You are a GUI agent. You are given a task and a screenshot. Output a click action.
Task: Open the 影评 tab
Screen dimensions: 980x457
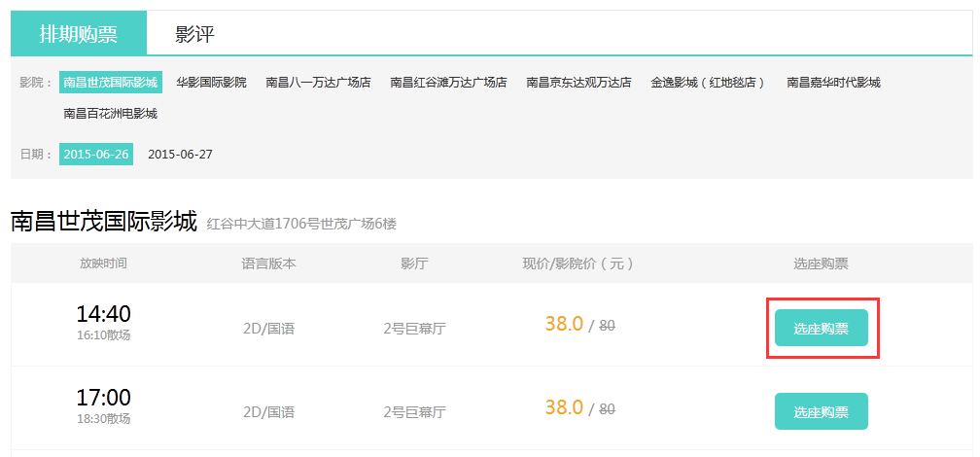pos(194,35)
